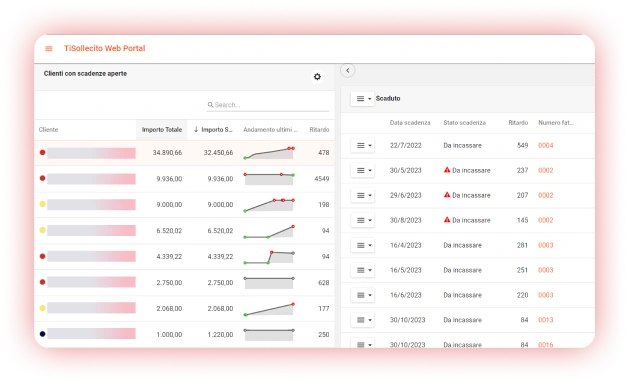This screenshot has height=382, width=629.
Task: Sort by Ritardo header in clients table
Action: pyautogui.click(x=319, y=130)
